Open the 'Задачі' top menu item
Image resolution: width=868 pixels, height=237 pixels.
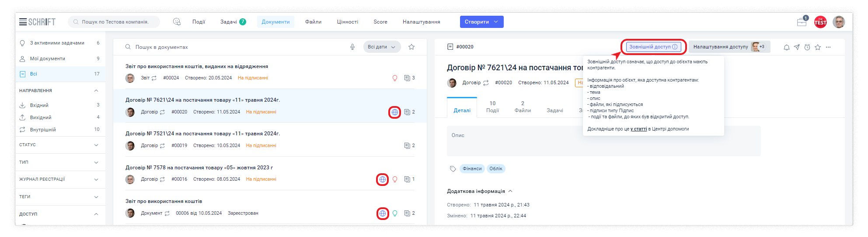pos(229,22)
